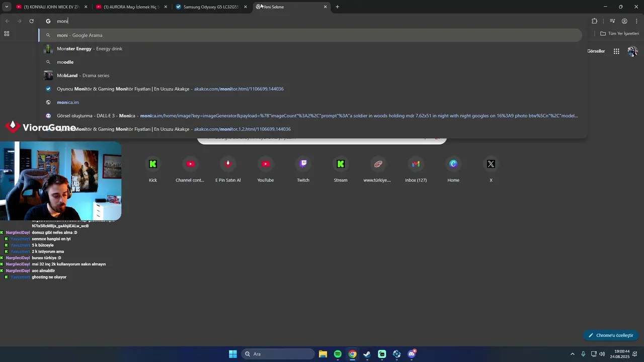This screenshot has width=644, height=362.
Task: Open volume control in system tray
Action: point(602,354)
